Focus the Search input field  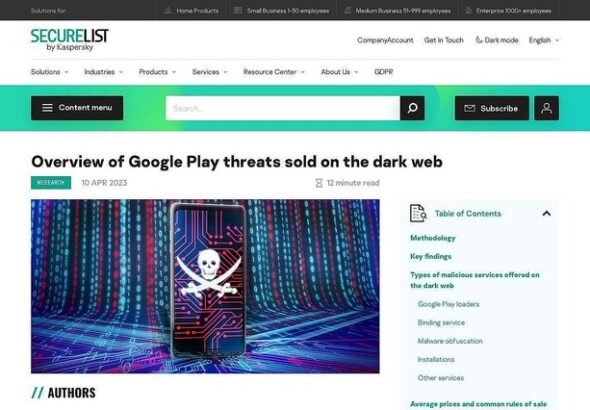tap(283, 108)
